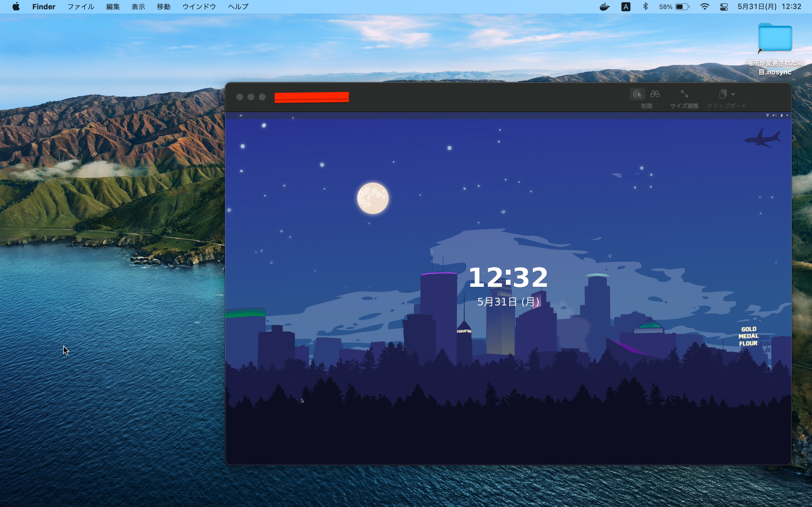The width and height of the screenshot is (812, 507).
Task: Click the battery 58% indicator
Action: pyautogui.click(x=674, y=7)
